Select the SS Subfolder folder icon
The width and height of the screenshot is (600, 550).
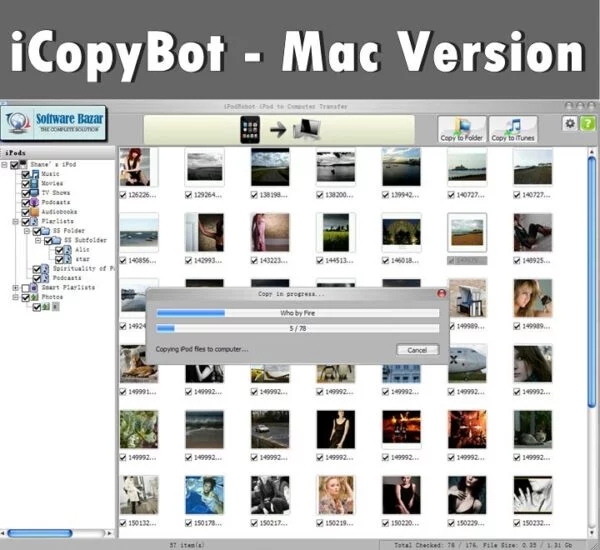point(57,240)
